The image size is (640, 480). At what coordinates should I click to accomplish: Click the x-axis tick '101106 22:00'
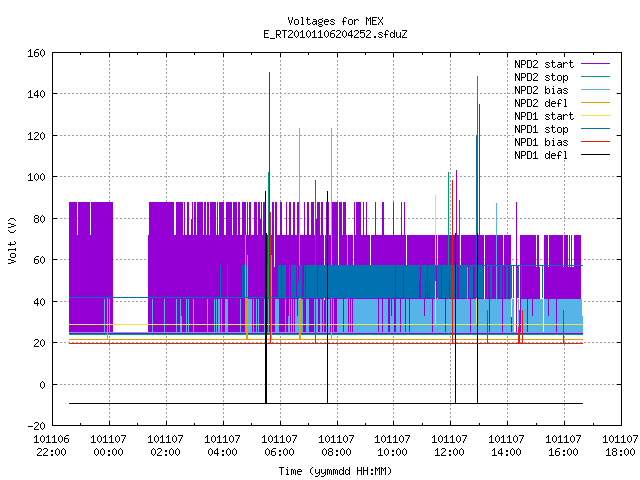coord(51,446)
